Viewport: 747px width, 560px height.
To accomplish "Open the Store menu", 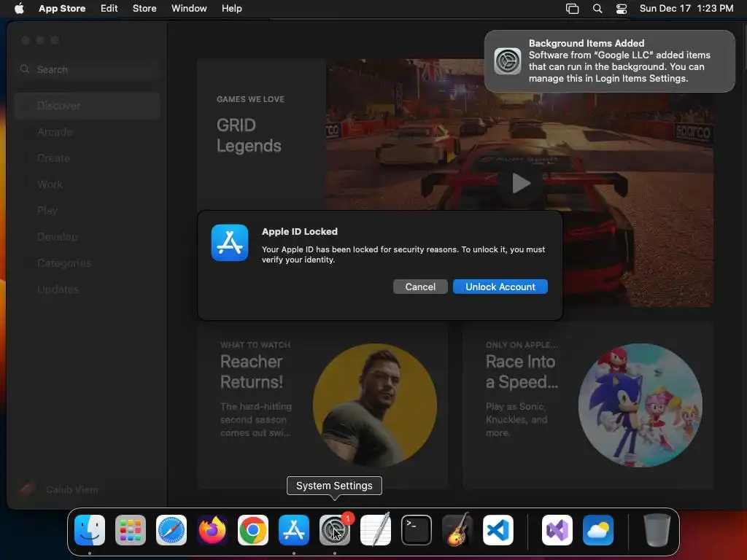I will click(144, 8).
